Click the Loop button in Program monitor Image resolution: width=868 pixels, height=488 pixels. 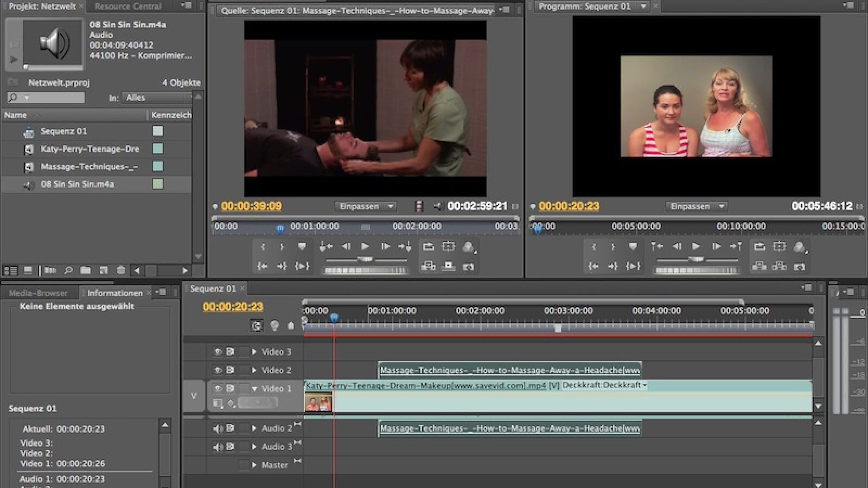click(759, 247)
